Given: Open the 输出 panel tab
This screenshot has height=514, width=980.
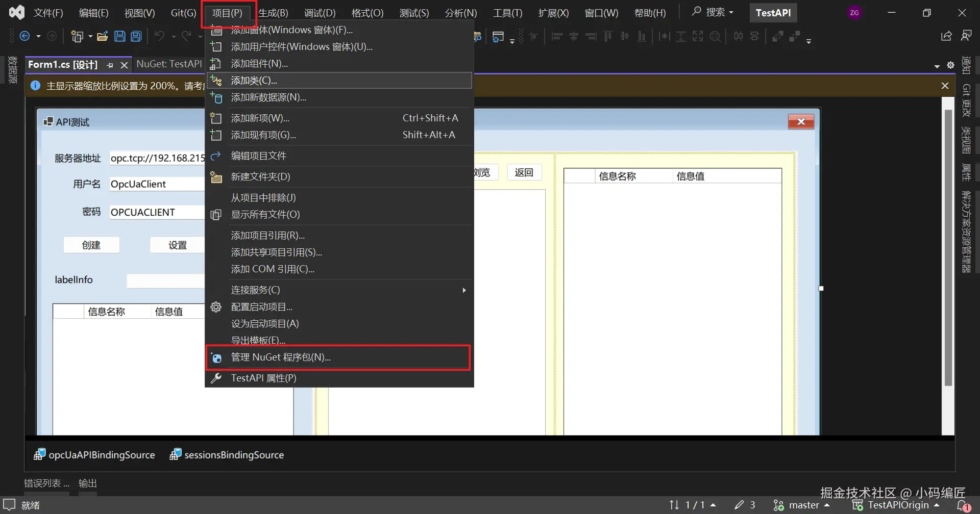Looking at the screenshot, I should click(88, 483).
